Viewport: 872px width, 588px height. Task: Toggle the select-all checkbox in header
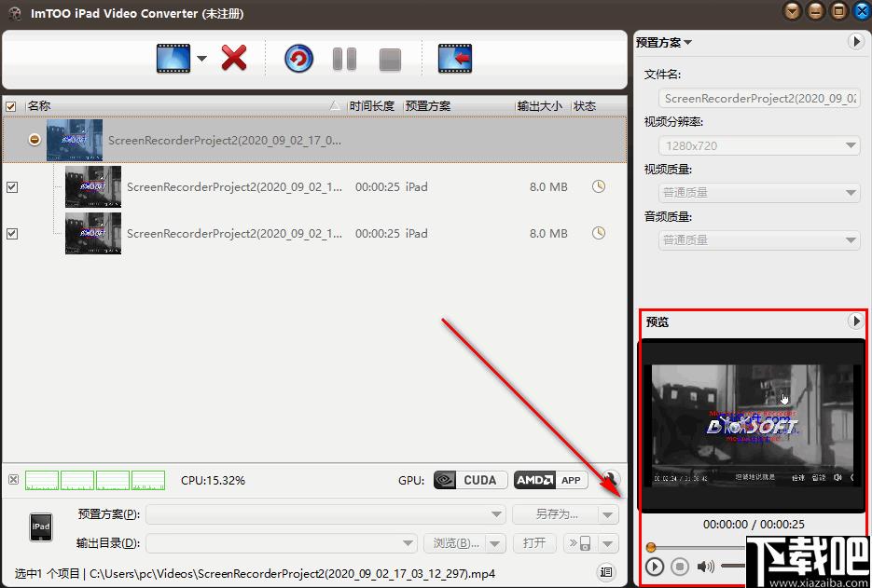(10, 106)
